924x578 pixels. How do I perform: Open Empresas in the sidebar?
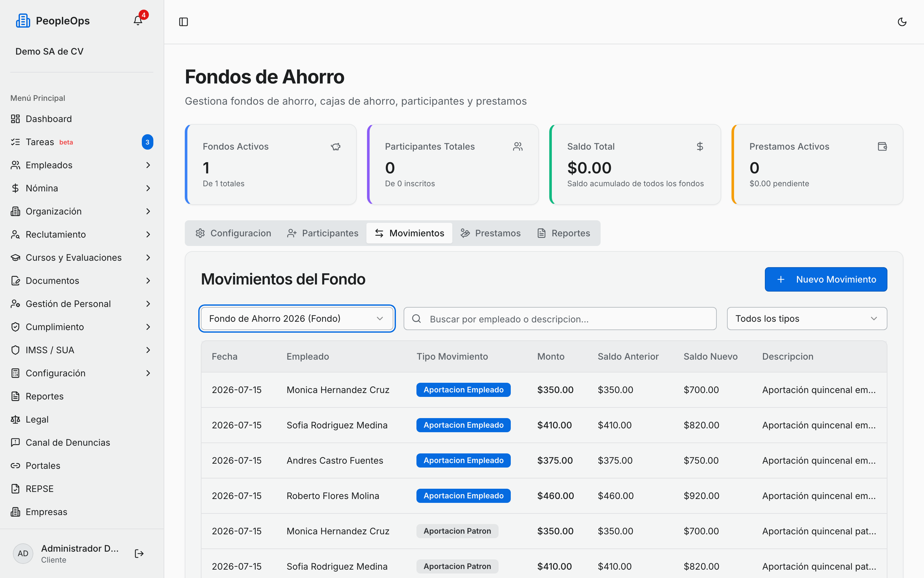[82, 512]
